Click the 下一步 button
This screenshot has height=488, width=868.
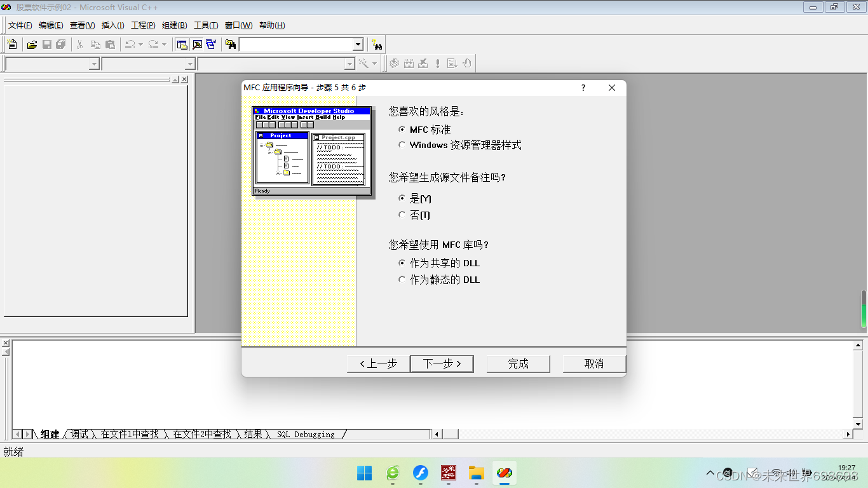(x=444, y=363)
